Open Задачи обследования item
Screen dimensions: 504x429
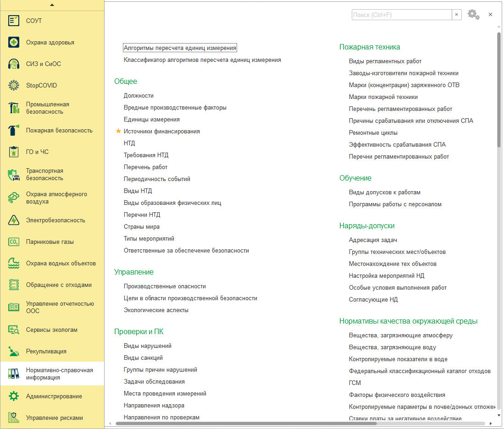tap(154, 381)
